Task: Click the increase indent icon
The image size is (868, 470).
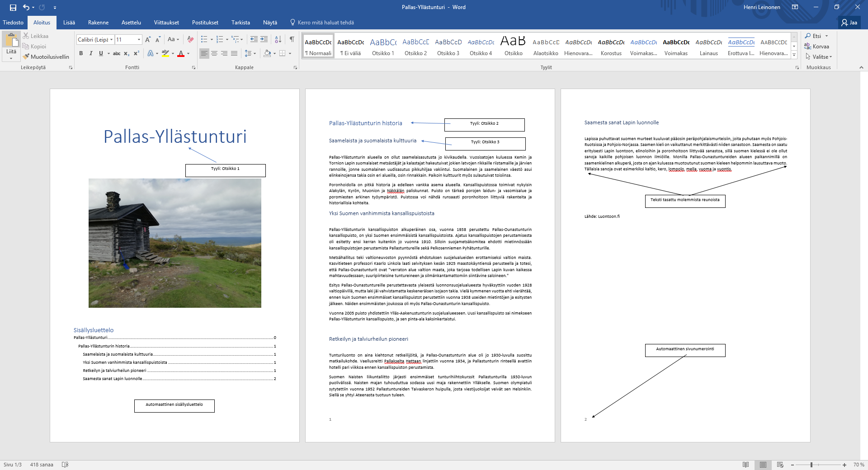Action: (264, 39)
